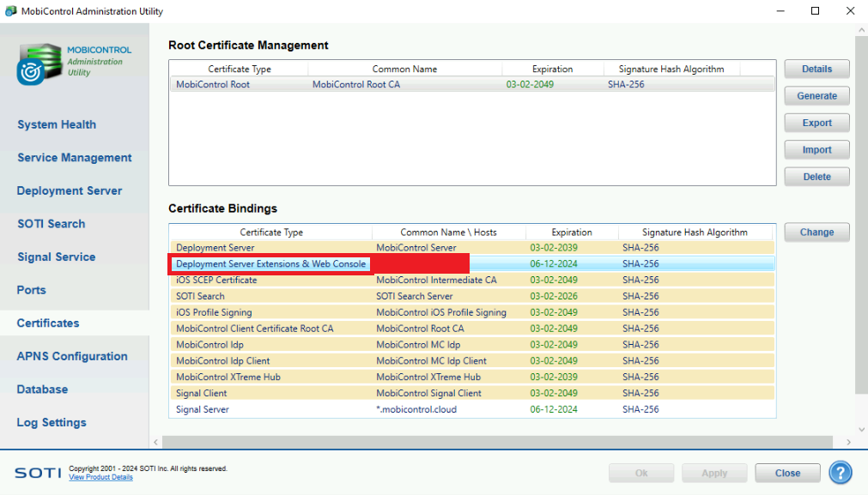Screen dimensions: 868x495
Task: Click the Delete button
Action: click(816, 177)
